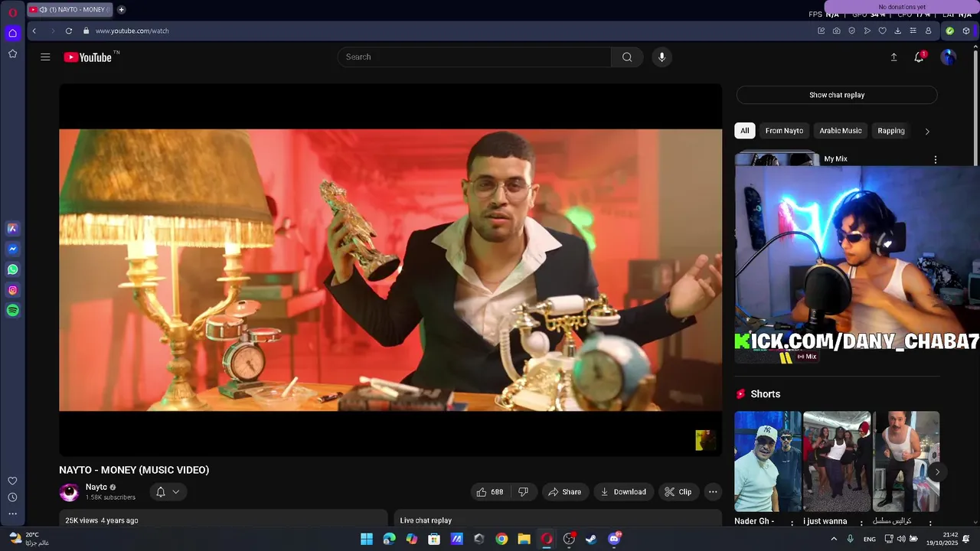The height and width of the screenshot is (551, 980).
Task: Toggle microphone icon in system tray
Action: (x=850, y=539)
